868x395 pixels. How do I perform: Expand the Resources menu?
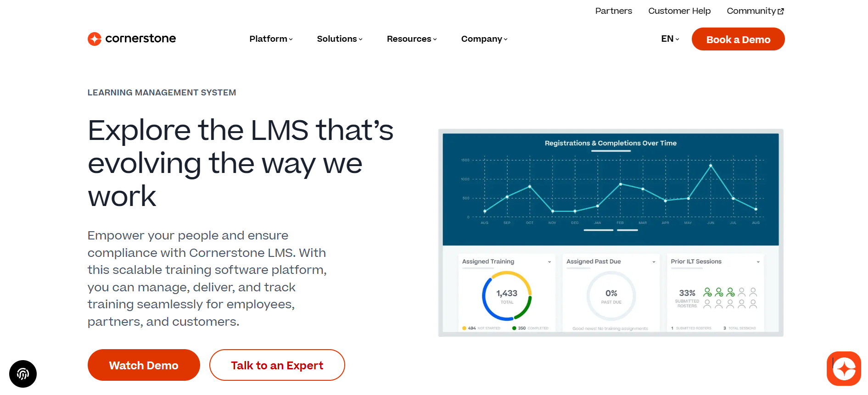point(412,39)
